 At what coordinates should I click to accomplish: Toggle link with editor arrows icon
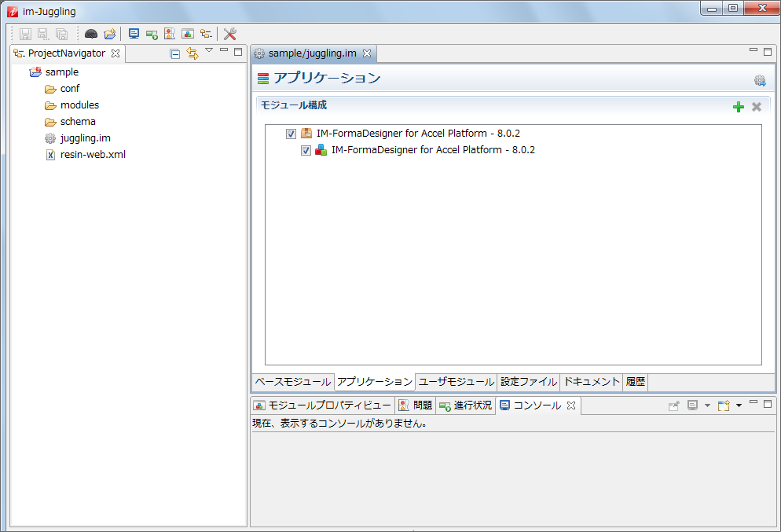(x=192, y=53)
